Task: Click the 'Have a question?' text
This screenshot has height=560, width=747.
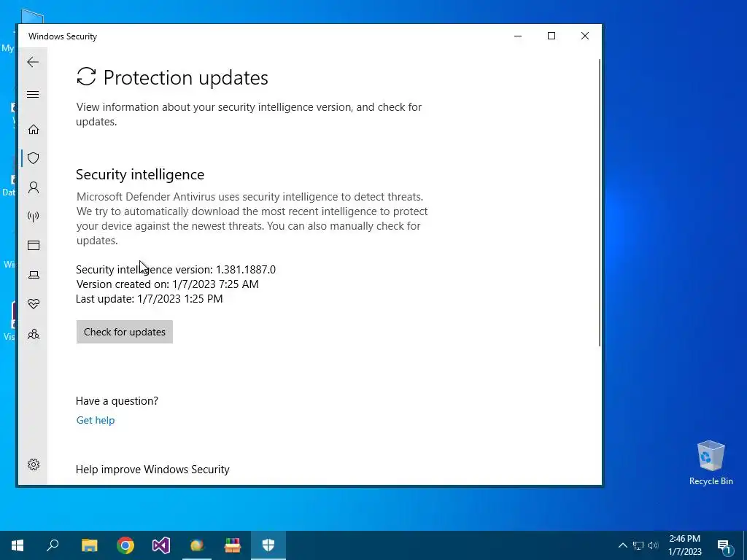Action: click(x=117, y=400)
